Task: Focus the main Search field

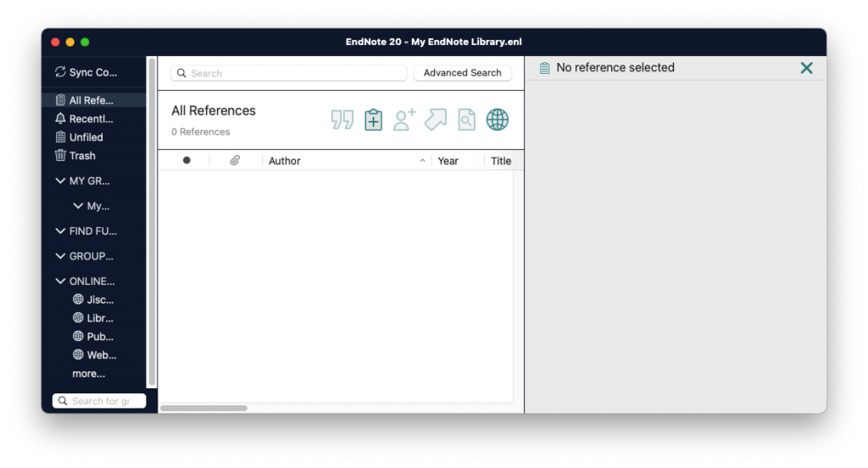Action: (x=289, y=73)
